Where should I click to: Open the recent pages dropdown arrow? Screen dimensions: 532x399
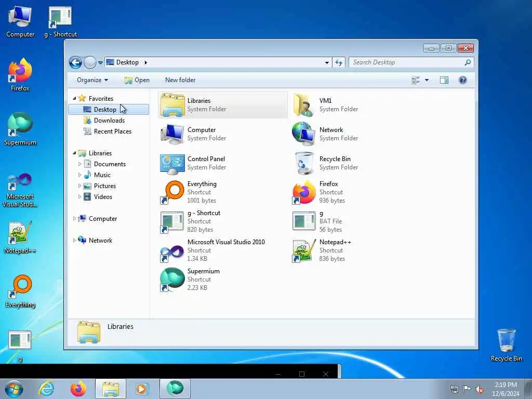point(100,63)
